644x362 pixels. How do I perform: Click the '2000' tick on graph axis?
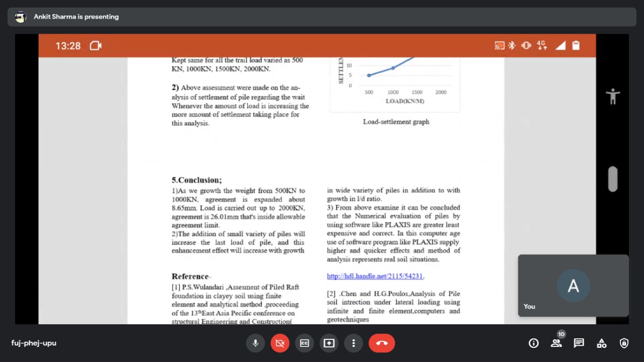(441, 92)
